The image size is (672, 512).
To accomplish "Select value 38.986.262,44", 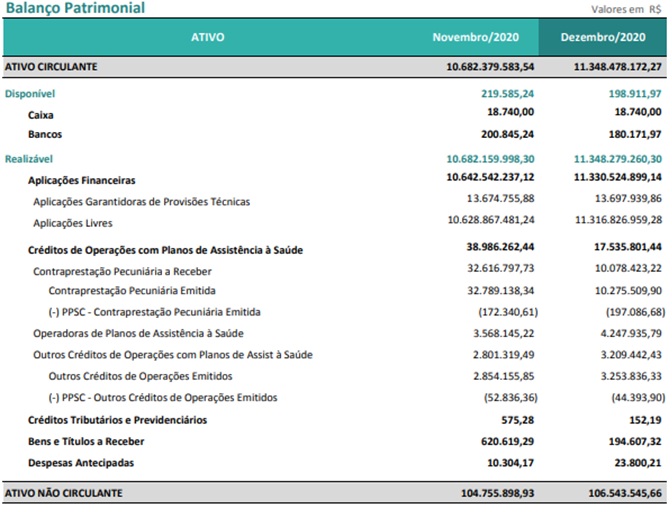I will 501,247.
